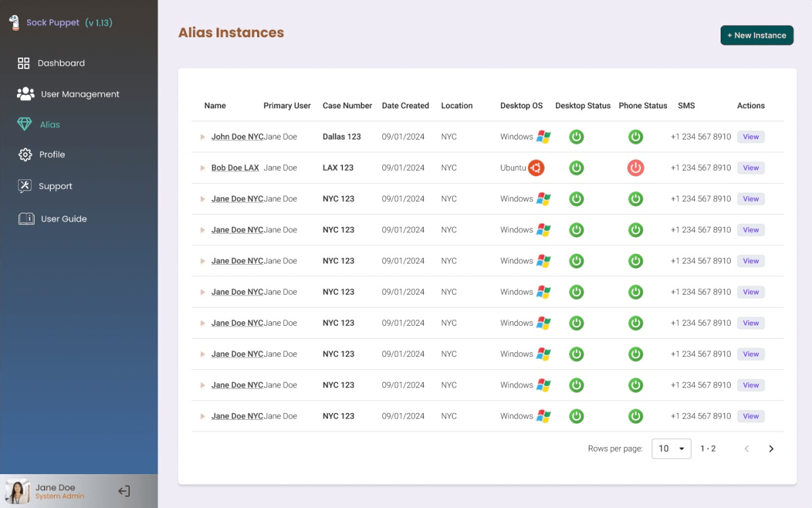The width and height of the screenshot is (812, 508).
Task: Expand the John Doe NYC row
Action: (201, 136)
